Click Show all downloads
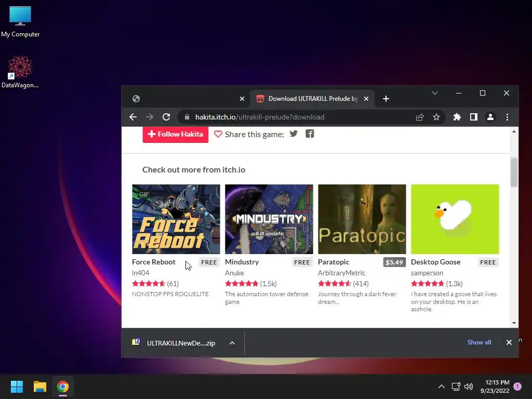This screenshot has height=399, width=532. click(x=479, y=342)
